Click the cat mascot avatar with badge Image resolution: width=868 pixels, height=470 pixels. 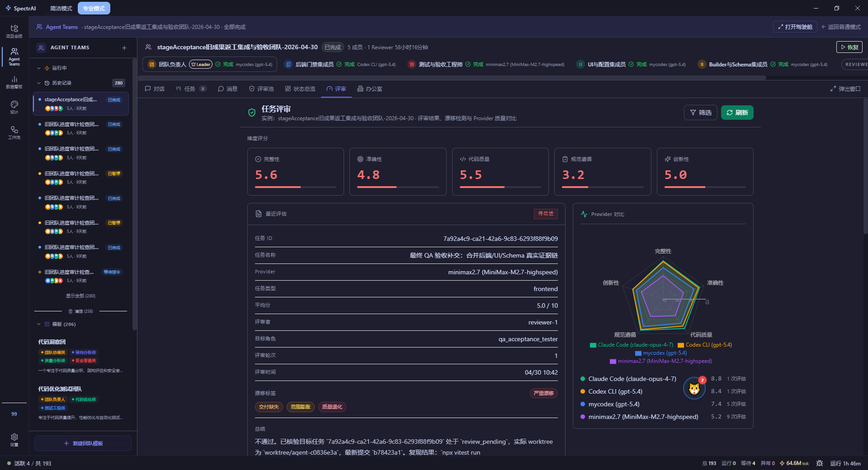coord(694,388)
